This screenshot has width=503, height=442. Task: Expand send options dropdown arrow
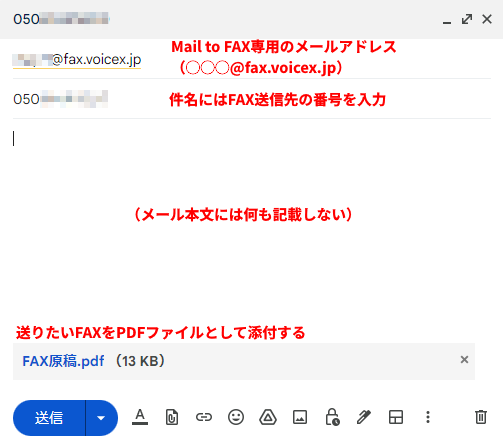point(101,418)
